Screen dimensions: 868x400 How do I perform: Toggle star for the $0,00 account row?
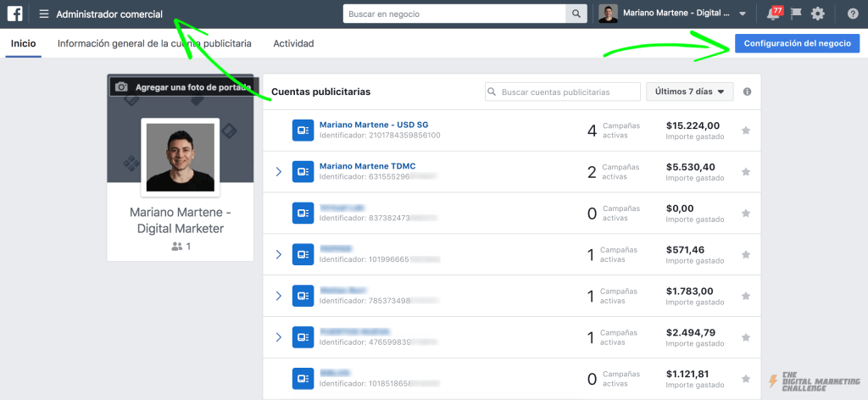(x=746, y=214)
